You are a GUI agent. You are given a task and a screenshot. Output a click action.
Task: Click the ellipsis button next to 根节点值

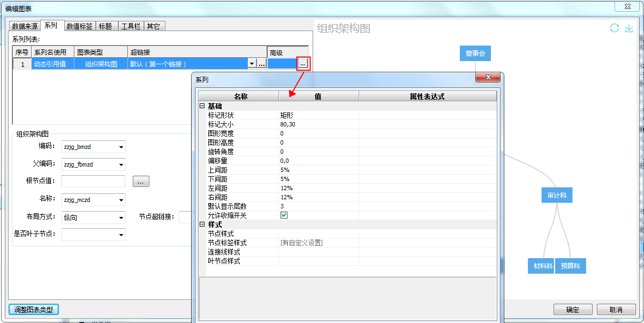click(141, 182)
